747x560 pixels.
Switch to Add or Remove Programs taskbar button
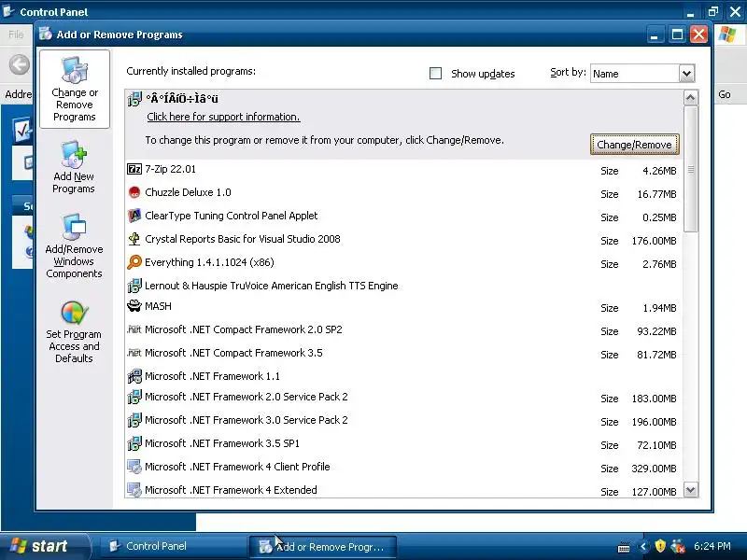click(323, 547)
